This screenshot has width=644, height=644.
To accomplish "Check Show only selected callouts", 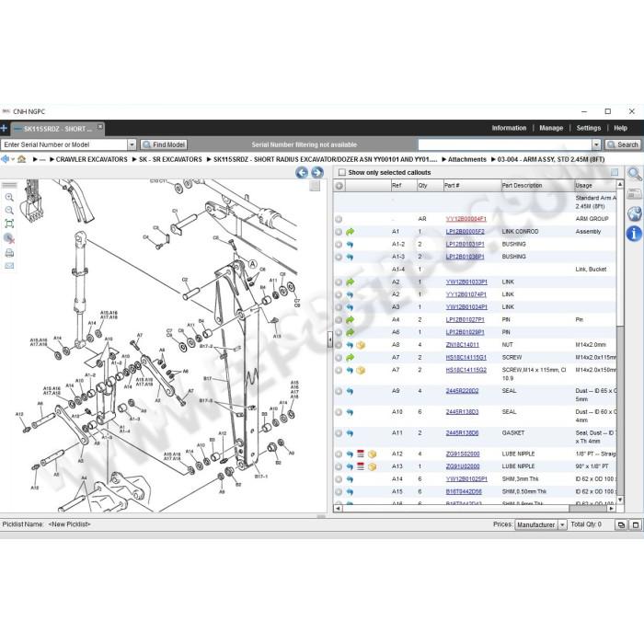I will (341, 173).
